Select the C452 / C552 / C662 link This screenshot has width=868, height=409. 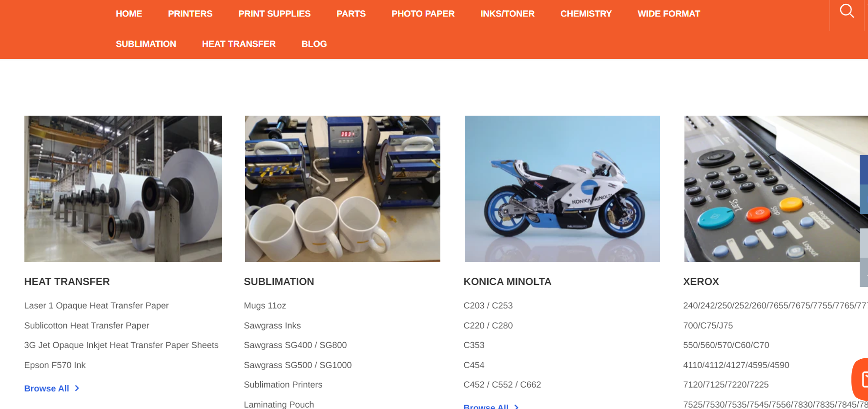pyautogui.click(x=502, y=385)
